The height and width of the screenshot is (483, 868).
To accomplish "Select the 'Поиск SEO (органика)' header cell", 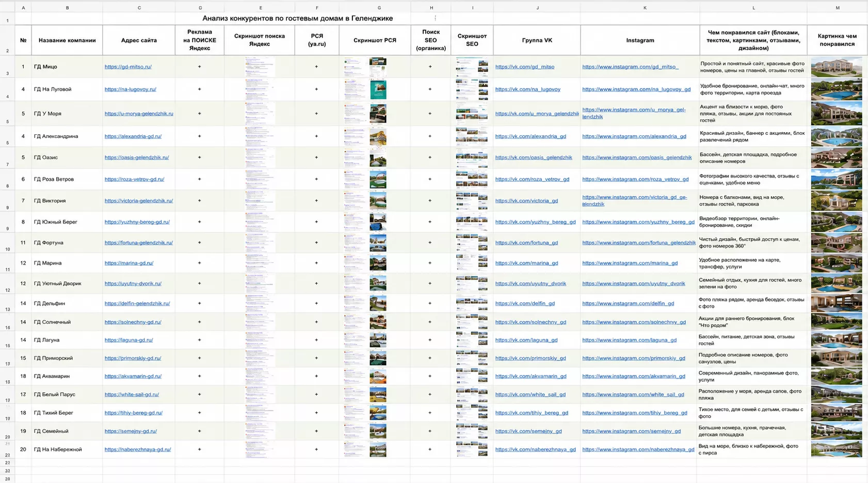I will click(x=431, y=40).
